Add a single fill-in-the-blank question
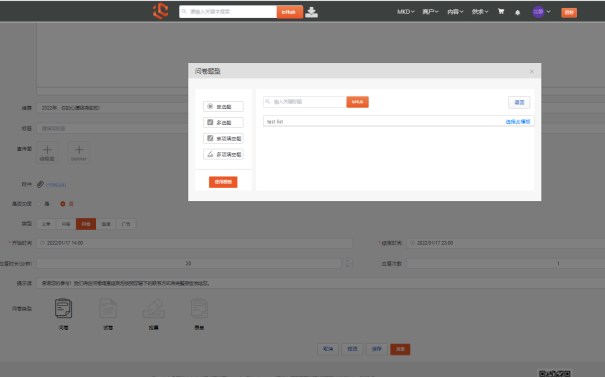 pos(223,138)
